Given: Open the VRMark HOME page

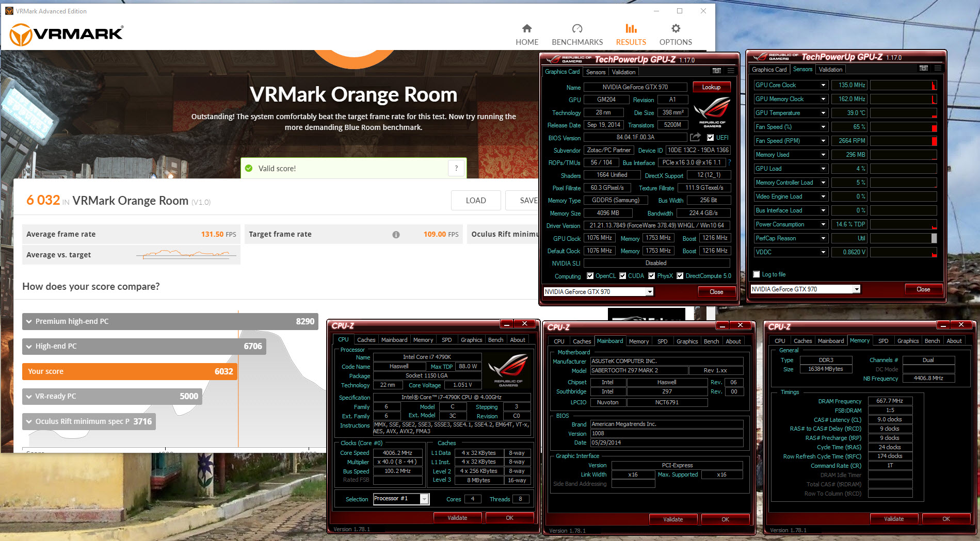Looking at the screenshot, I should pos(526,35).
